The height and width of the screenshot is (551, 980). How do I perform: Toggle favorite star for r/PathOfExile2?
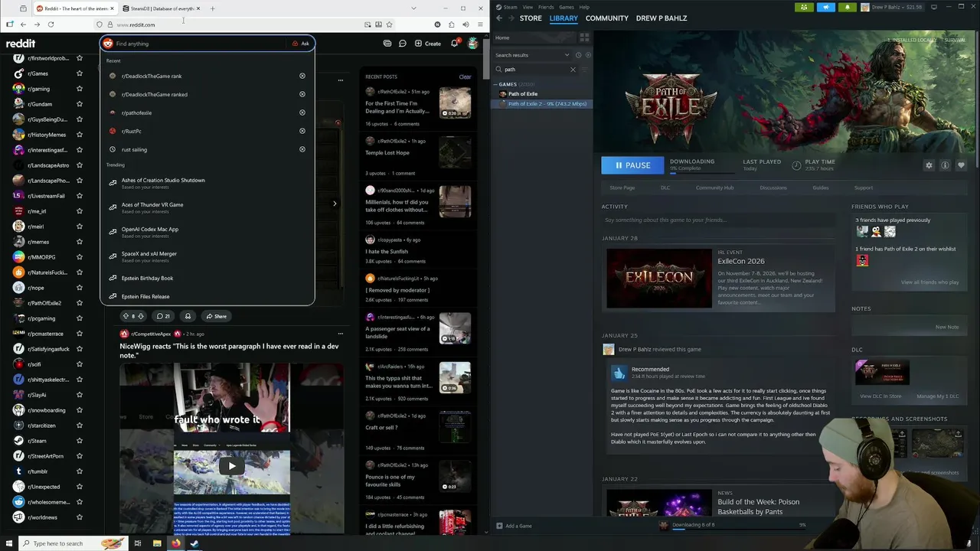pos(79,303)
